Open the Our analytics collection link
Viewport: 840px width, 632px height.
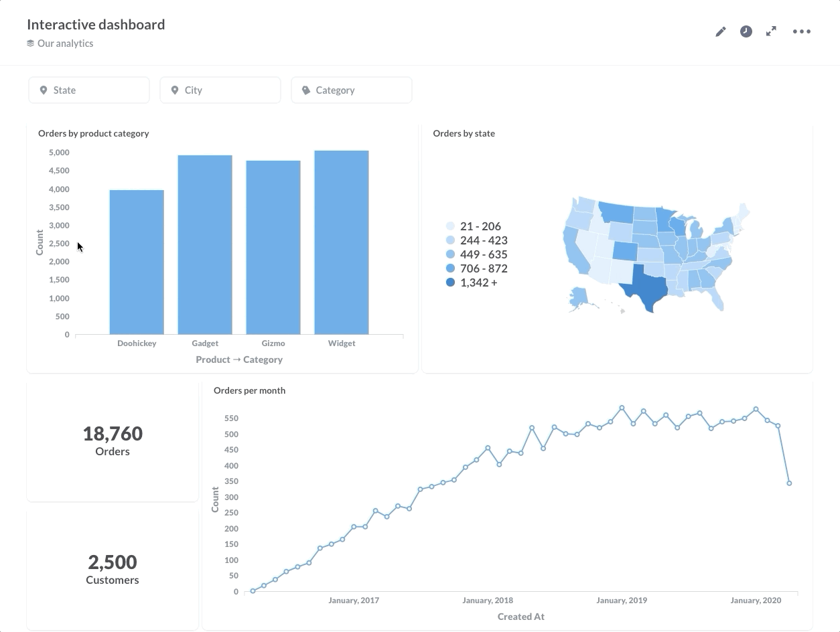(65, 44)
